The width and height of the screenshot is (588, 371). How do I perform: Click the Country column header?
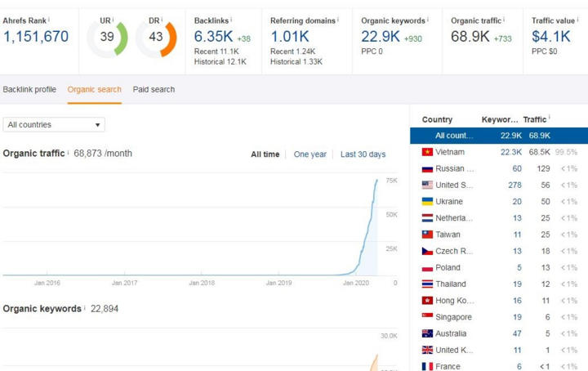(437, 119)
